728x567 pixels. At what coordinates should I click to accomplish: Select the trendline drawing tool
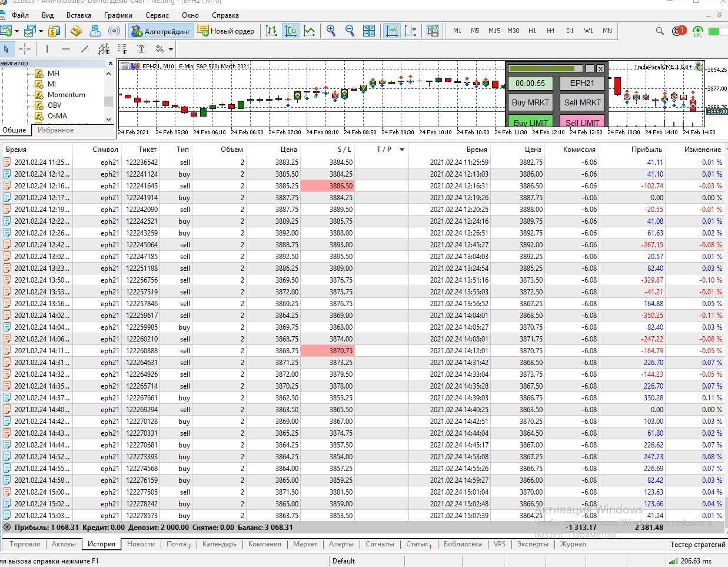(85, 49)
